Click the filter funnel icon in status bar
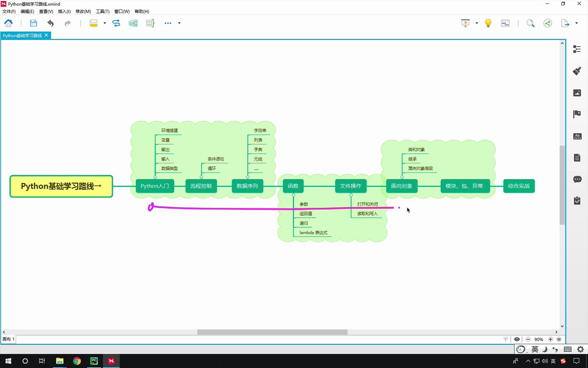 (506, 339)
